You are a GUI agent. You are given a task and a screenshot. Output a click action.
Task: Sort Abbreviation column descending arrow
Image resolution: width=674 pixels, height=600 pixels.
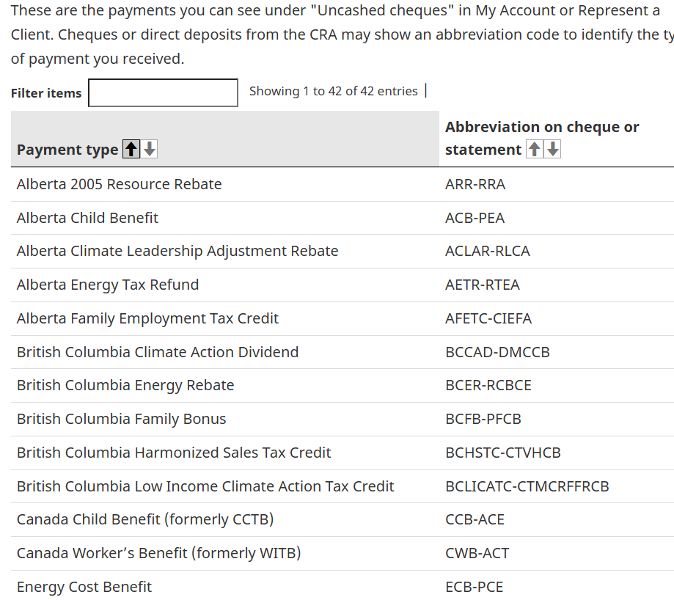(553, 149)
